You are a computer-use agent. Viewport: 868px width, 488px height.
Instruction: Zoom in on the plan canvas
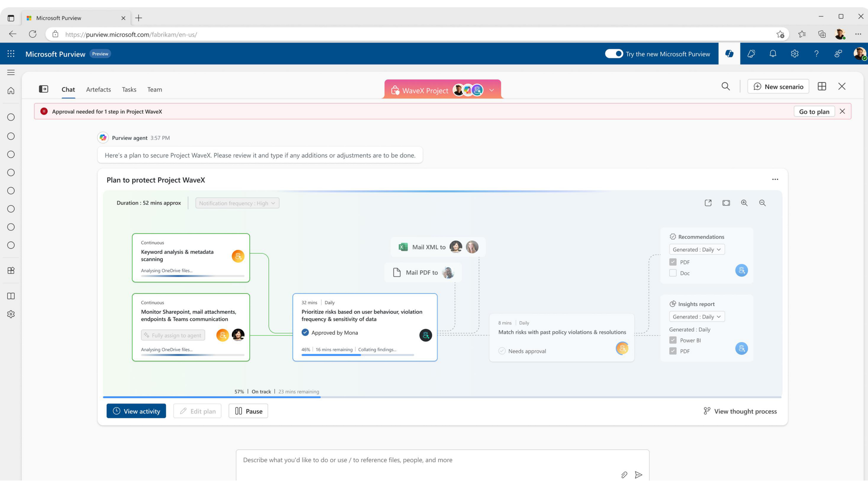(x=744, y=203)
